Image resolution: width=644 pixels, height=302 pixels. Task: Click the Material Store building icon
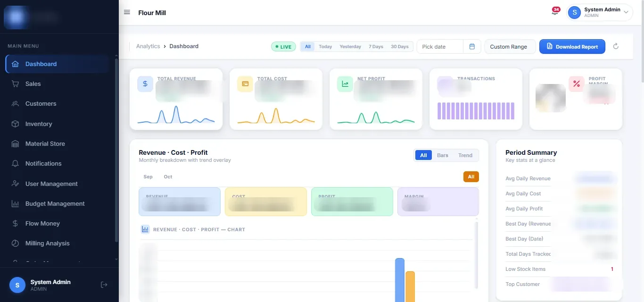(x=16, y=144)
